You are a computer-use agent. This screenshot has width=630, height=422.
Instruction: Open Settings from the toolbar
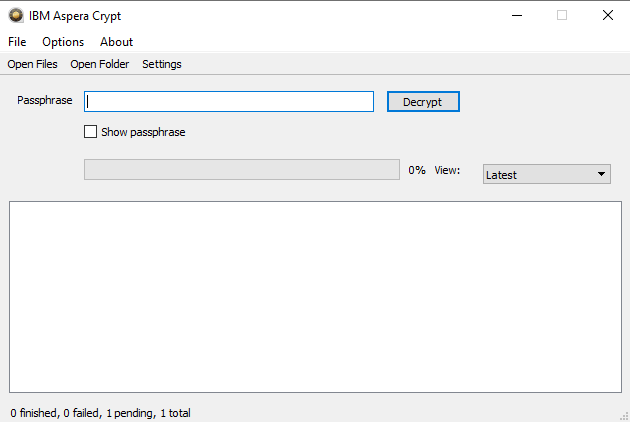point(162,64)
